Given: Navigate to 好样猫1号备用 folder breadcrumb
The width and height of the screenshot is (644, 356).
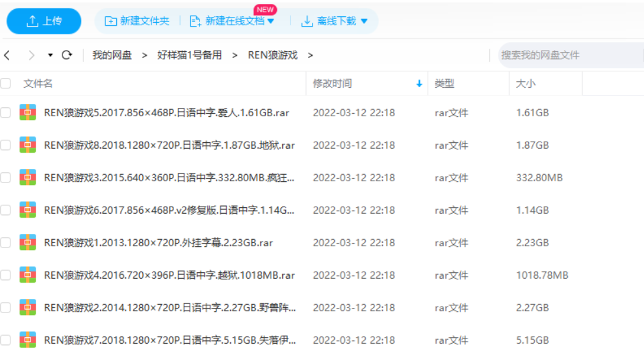Looking at the screenshot, I should (x=189, y=55).
